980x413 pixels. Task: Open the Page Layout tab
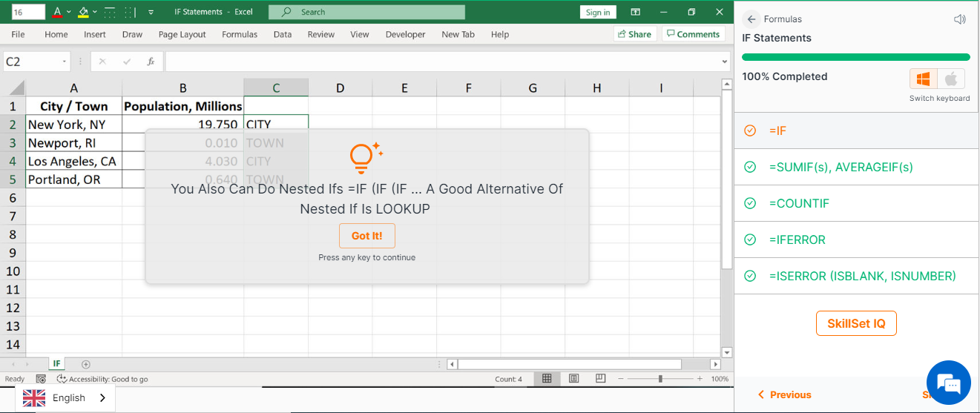182,34
